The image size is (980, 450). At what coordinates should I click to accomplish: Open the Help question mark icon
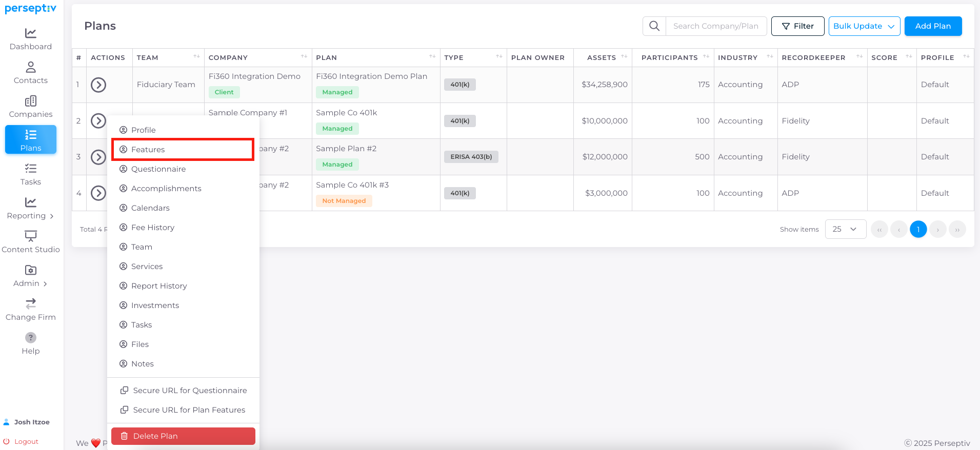(31, 338)
